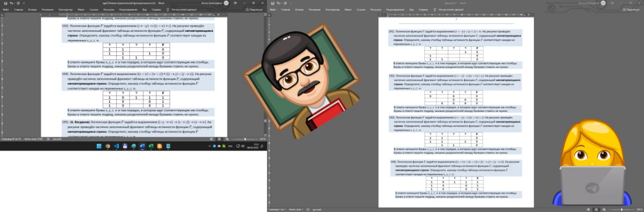Click page count in left window status bar

[x=11, y=139]
